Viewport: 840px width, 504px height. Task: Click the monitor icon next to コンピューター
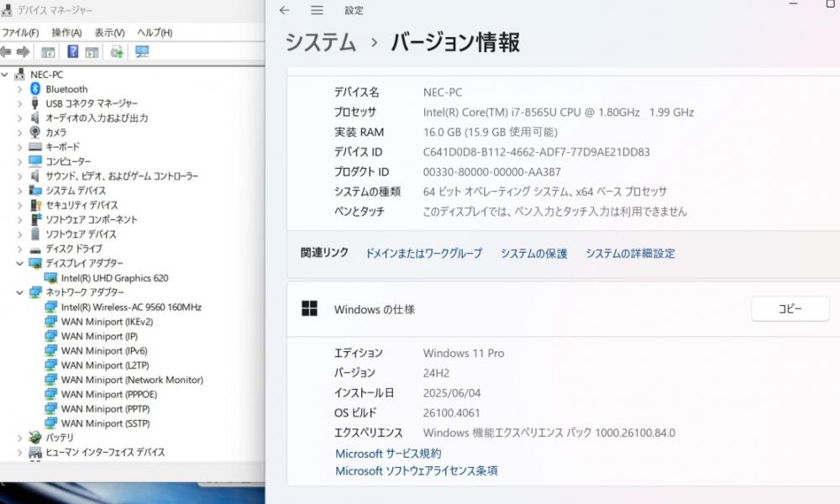tap(35, 161)
